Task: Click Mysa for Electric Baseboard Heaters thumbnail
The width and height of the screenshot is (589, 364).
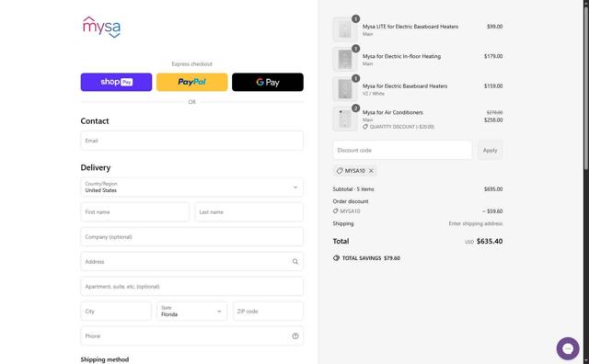Action: (344, 89)
